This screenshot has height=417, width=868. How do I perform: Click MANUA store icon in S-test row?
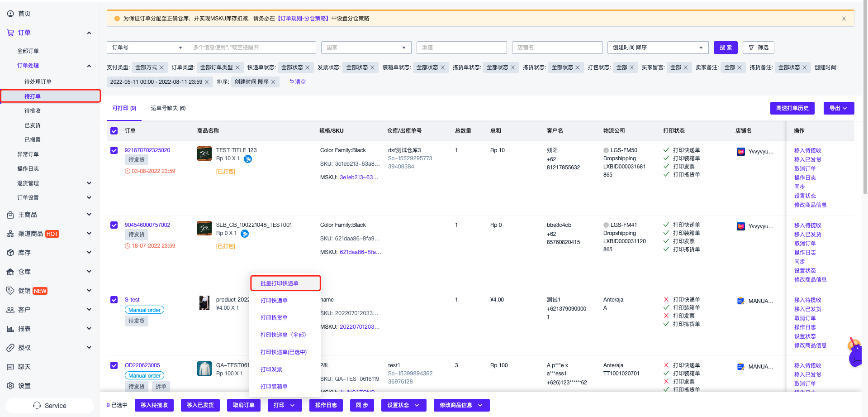click(741, 301)
